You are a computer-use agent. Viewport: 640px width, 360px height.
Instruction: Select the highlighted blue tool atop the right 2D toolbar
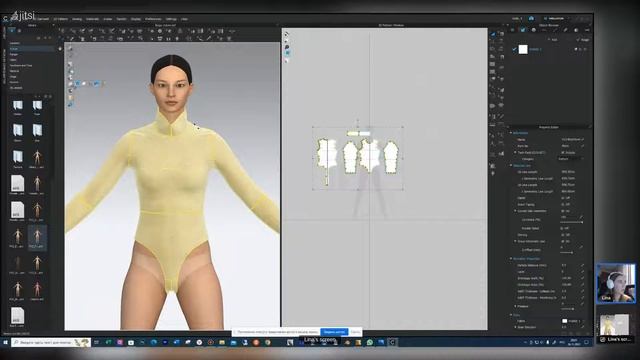(x=493, y=34)
